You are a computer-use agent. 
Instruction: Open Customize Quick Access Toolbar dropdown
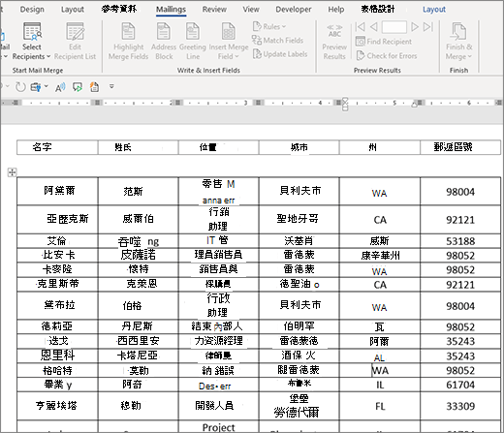111,86
